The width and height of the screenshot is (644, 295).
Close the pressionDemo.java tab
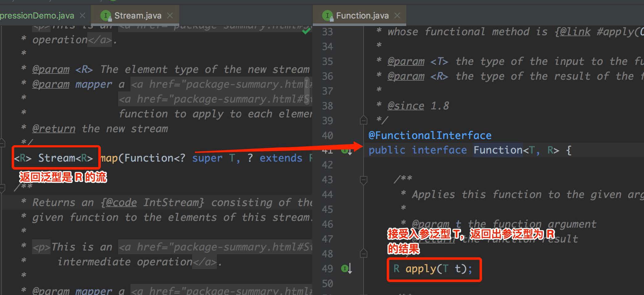tap(82, 15)
